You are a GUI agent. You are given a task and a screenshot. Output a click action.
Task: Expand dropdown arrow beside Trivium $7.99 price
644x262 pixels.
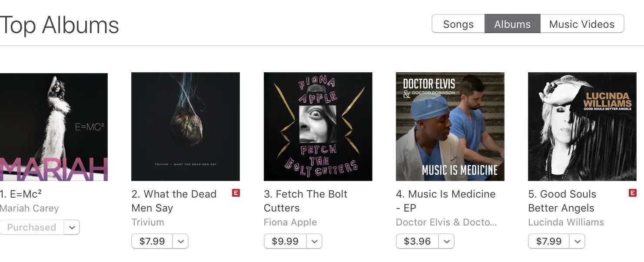click(x=181, y=241)
